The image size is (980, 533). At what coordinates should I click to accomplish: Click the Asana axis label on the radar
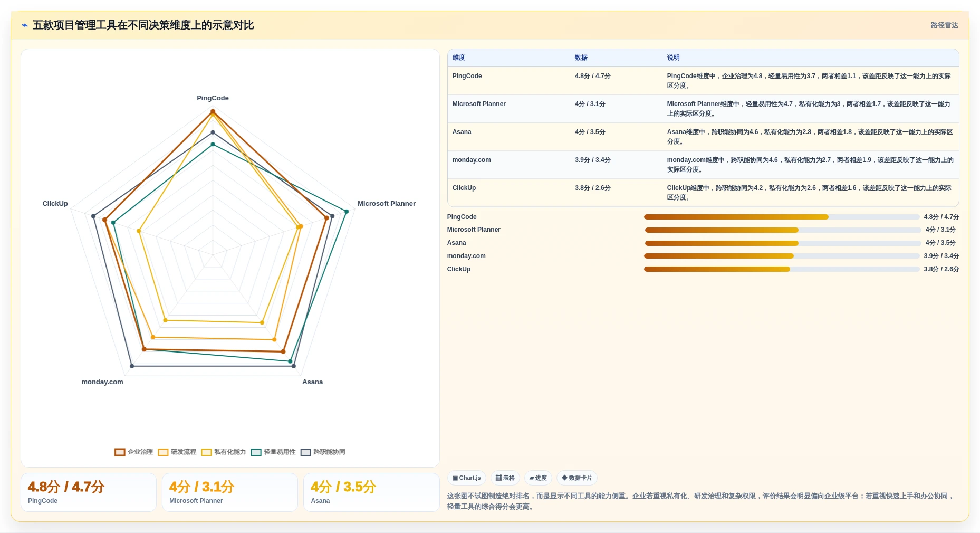[312, 382]
